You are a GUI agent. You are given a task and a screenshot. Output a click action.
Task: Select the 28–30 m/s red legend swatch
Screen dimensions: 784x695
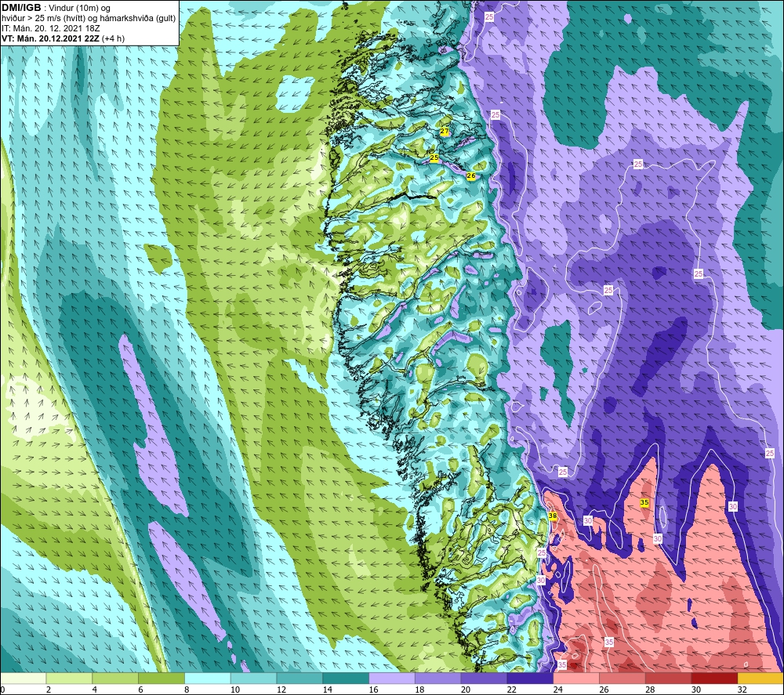coord(669,678)
